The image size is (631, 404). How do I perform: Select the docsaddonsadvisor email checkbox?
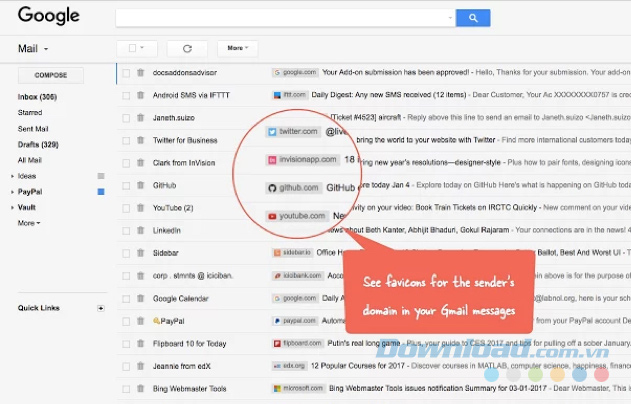click(126, 73)
